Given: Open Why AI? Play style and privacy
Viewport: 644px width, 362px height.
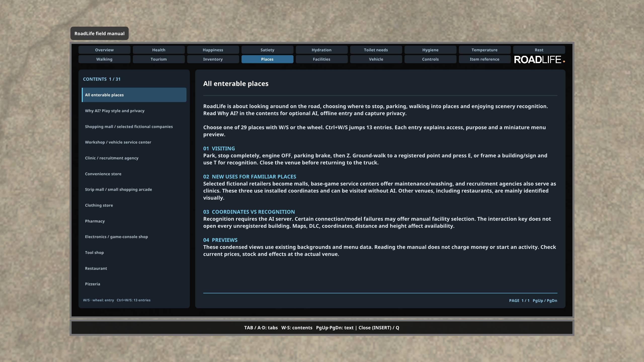Looking at the screenshot, I should click(x=134, y=111).
